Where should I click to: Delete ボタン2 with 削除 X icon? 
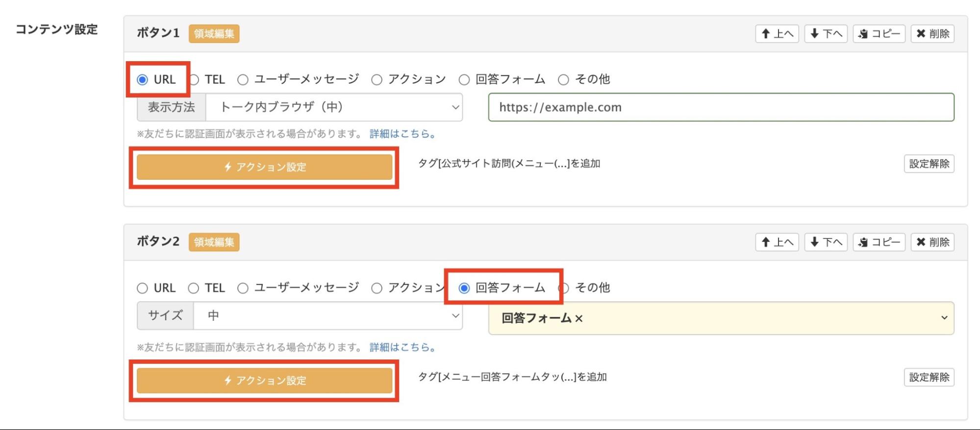tap(932, 242)
